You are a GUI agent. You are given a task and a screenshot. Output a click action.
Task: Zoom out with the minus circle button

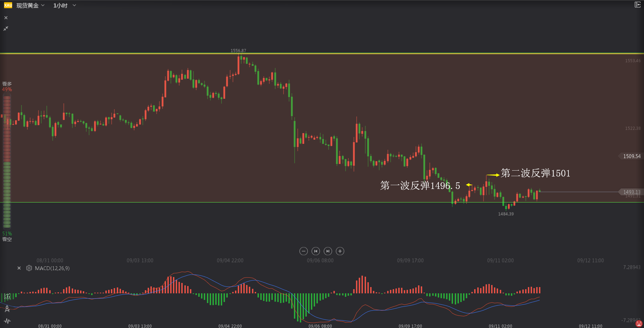tap(303, 251)
